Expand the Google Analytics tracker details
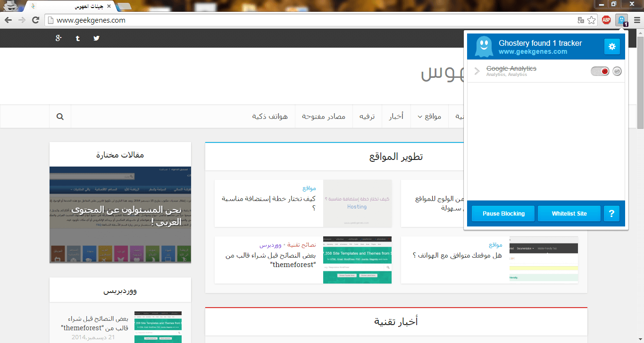 coord(477,71)
